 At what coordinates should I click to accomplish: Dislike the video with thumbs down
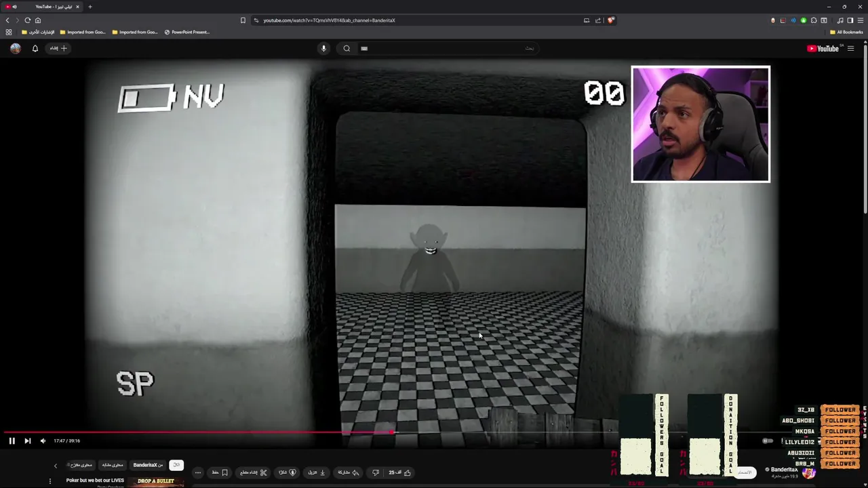click(x=376, y=472)
